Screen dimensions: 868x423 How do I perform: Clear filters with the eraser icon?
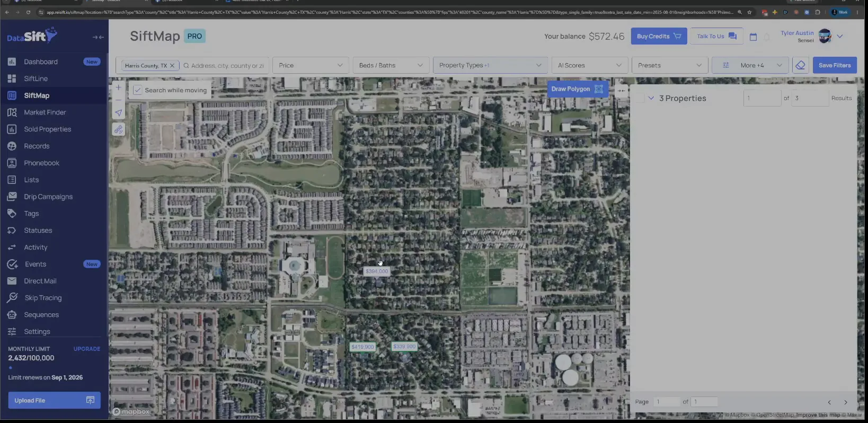click(x=800, y=65)
